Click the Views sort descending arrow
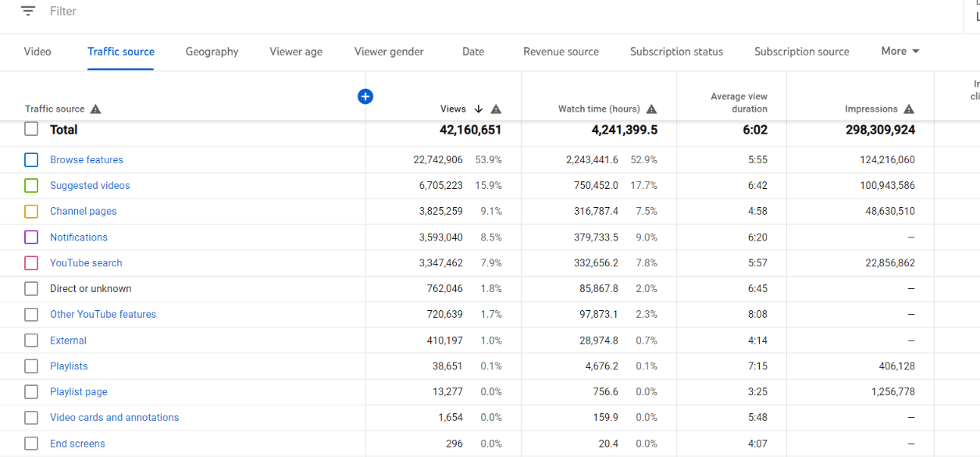 [x=479, y=109]
